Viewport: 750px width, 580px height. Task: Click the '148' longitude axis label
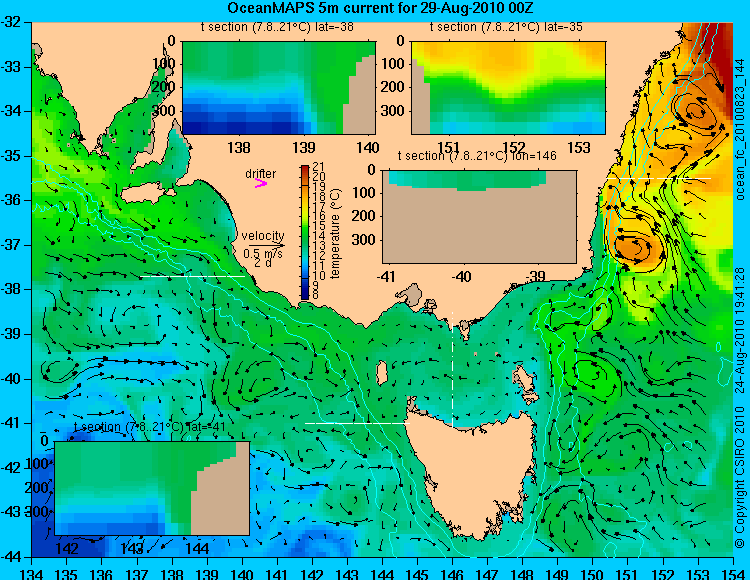click(x=523, y=573)
